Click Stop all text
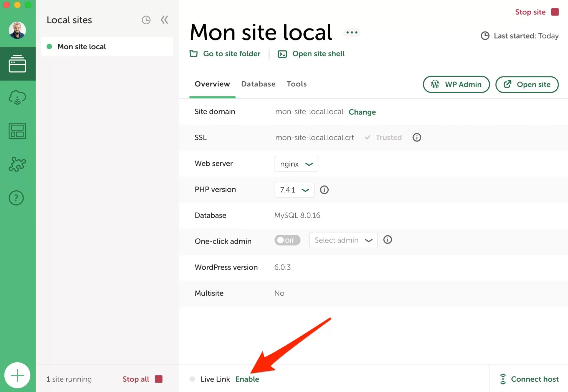The image size is (568, 392). click(x=136, y=379)
